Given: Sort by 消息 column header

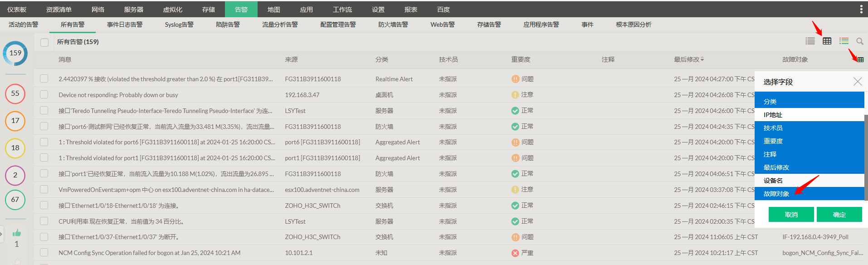Looking at the screenshot, I should pos(65,59).
